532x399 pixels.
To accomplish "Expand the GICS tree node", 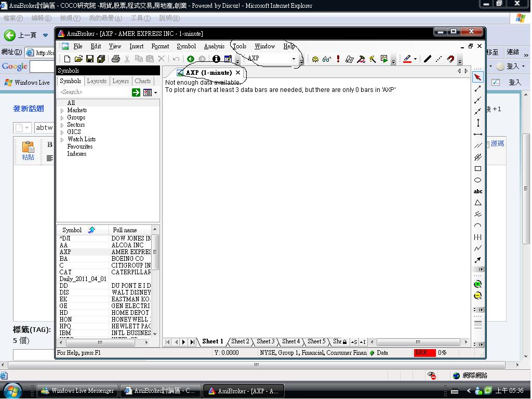I will pos(62,132).
